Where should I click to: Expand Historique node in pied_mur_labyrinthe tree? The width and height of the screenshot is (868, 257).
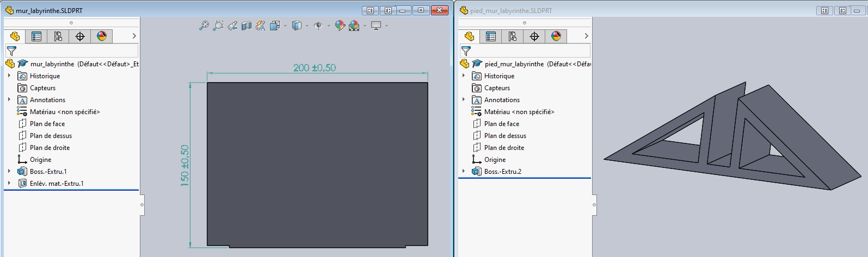click(x=464, y=76)
